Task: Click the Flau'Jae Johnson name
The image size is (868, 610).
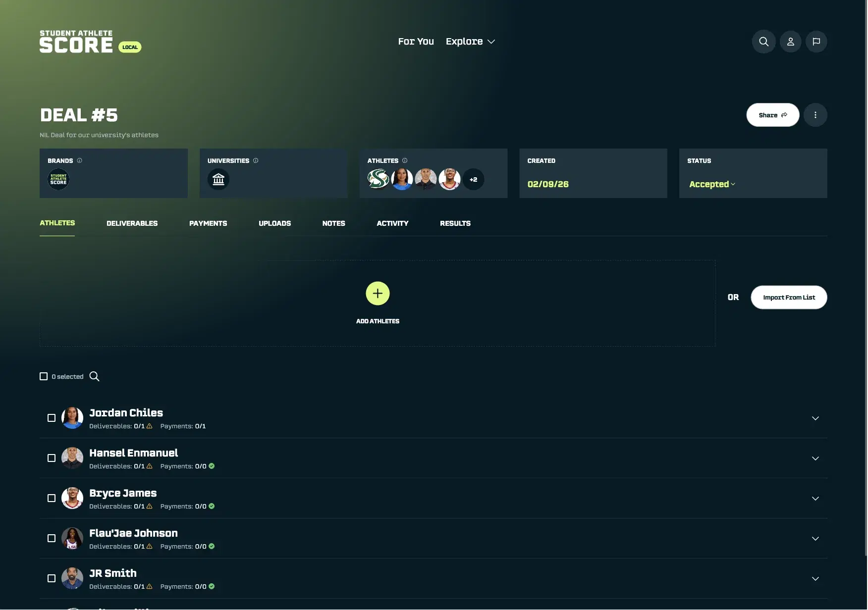Action: [133, 533]
